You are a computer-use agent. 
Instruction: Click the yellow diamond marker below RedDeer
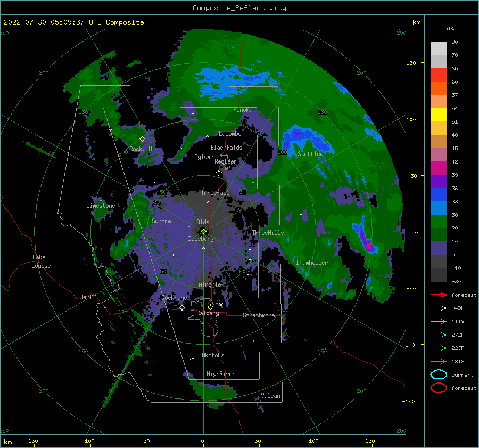(x=219, y=173)
